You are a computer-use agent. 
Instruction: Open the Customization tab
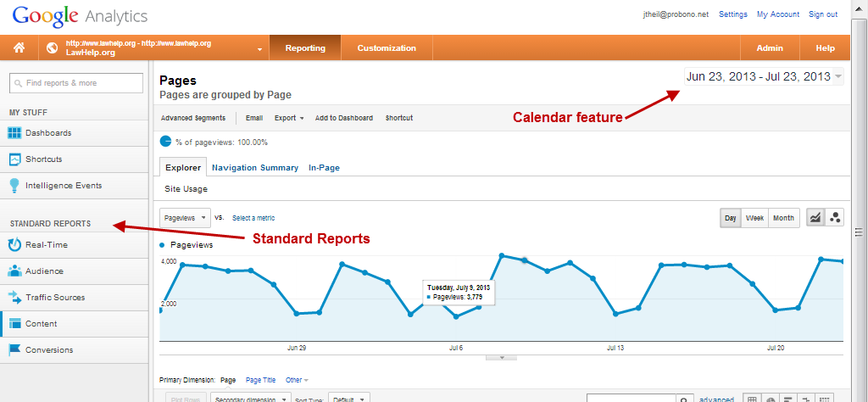point(387,48)
